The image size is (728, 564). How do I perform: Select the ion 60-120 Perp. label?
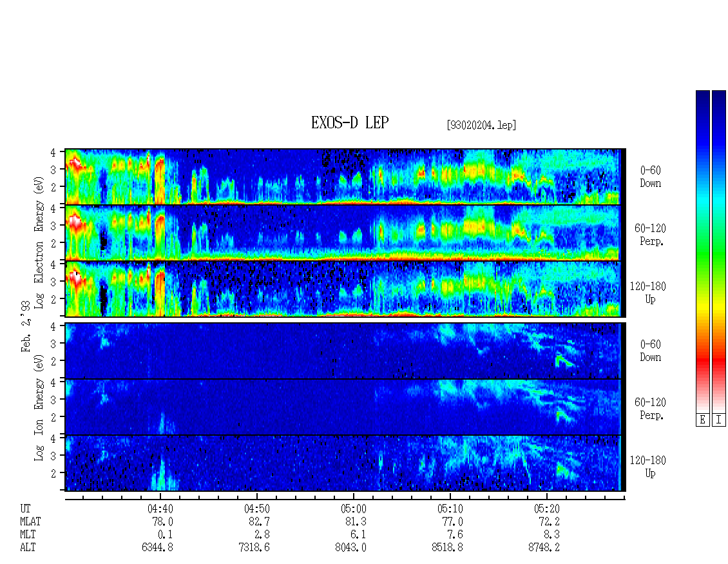[x=650, y=409]
